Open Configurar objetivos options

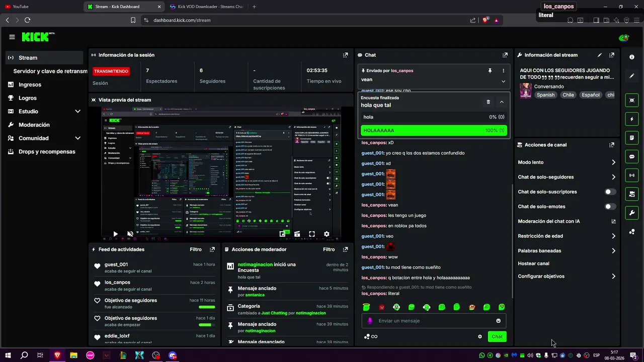point(567,277)
